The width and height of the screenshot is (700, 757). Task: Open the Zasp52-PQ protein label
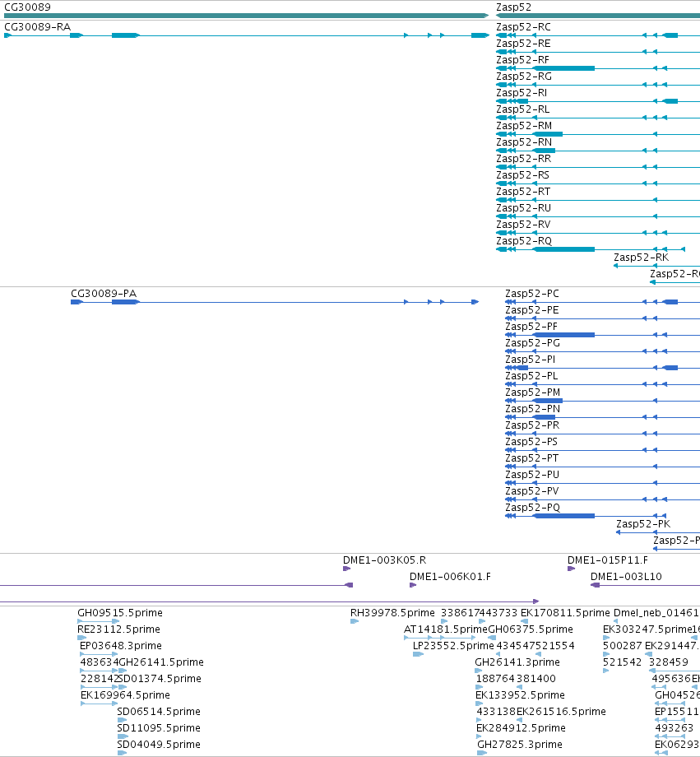532,507
